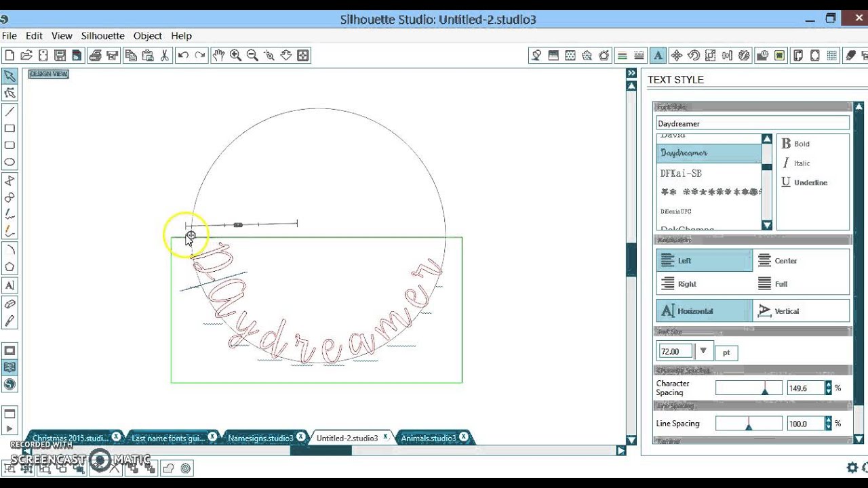Toggle Italic text style
868x488 pixels.
click(796, 163)
